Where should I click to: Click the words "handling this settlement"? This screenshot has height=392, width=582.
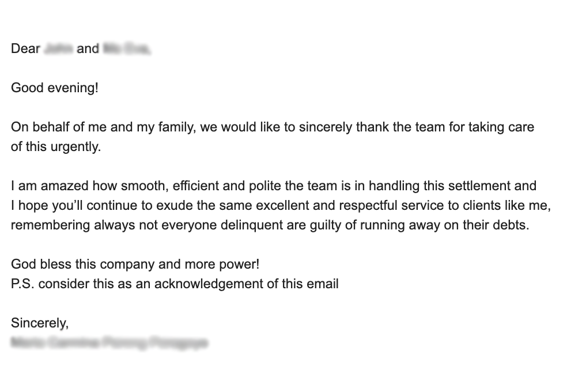pos(440,186)
